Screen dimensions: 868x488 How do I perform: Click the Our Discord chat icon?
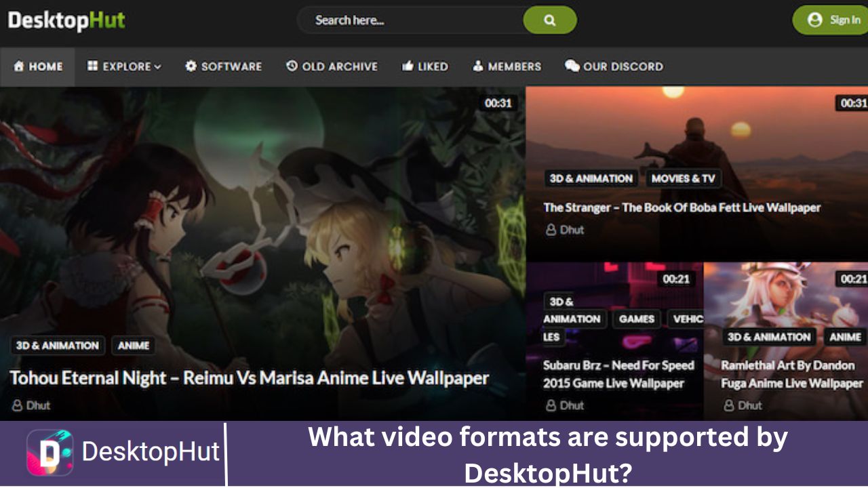[x=572, y=66]
